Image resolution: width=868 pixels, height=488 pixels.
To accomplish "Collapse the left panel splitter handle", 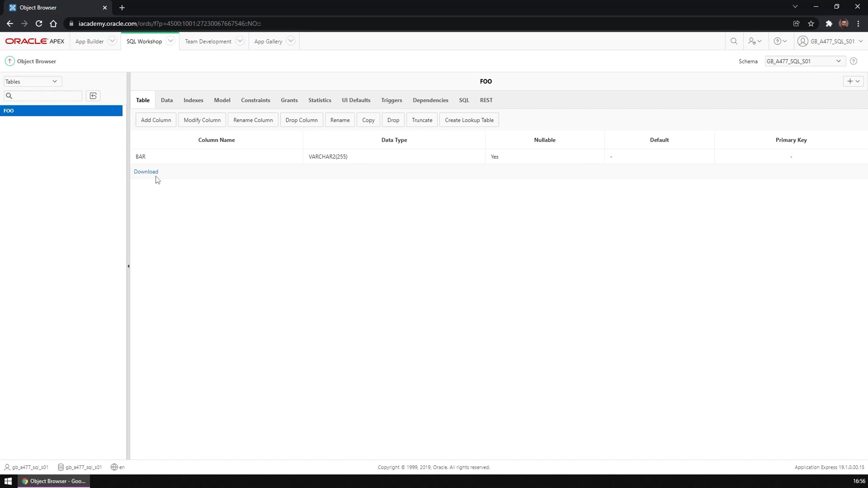I will pos(128,266).
